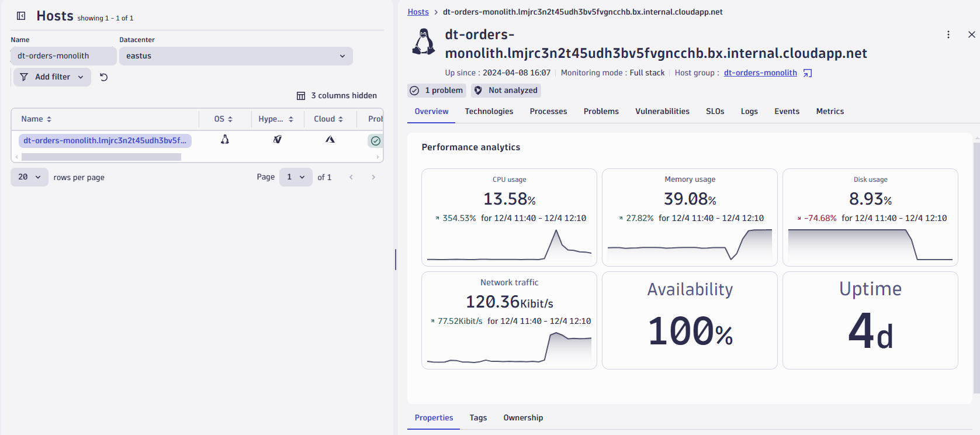The image size is (980, 435).
Task: Open the column settings table icon
Action: (301, 96)
